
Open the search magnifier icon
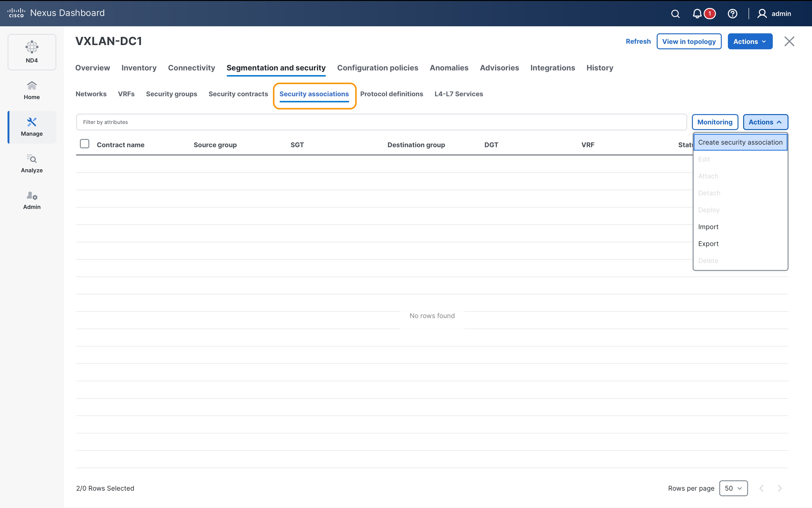tap(675, 14)
